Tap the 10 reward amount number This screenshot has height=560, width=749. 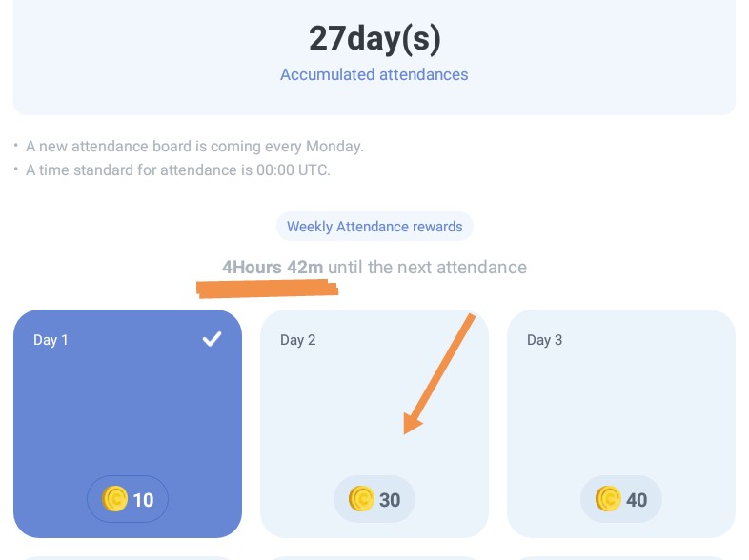143,500
